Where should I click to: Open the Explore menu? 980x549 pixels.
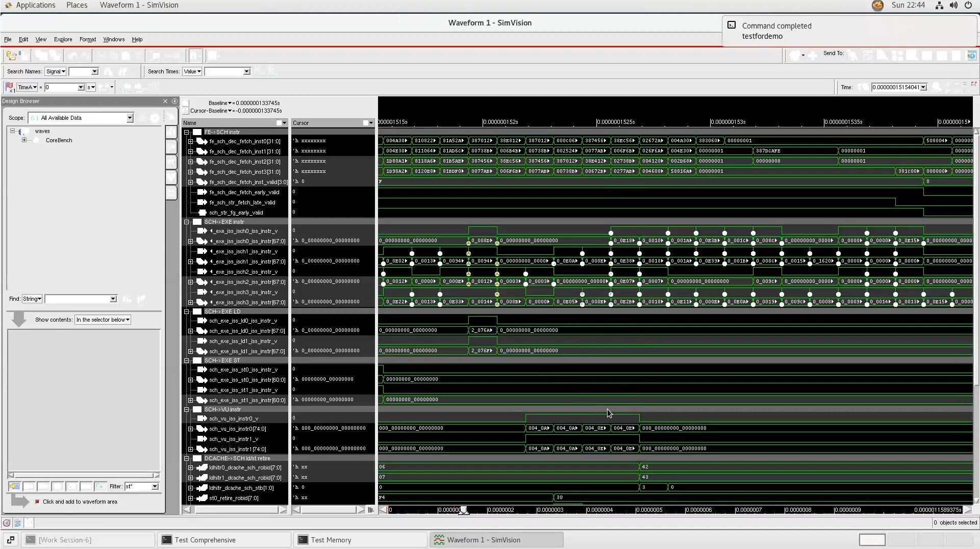pos(63,39)
